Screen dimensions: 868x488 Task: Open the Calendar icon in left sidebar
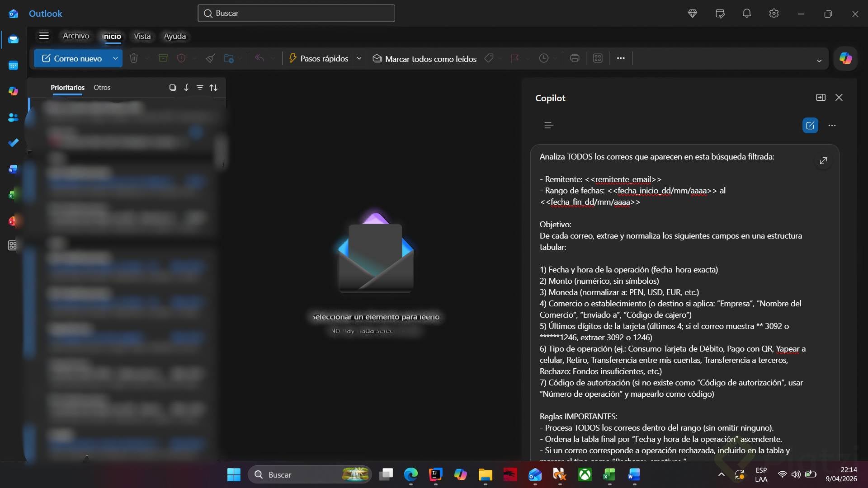click(x=13, y=66)
